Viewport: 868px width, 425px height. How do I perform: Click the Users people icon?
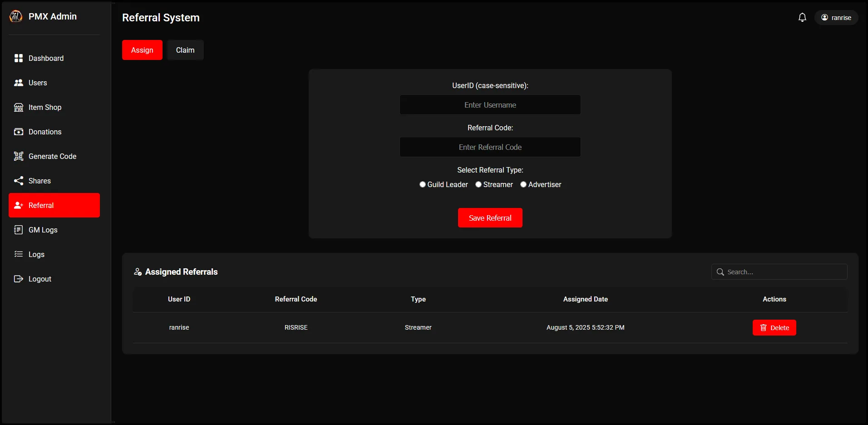[x=19, y=83]
